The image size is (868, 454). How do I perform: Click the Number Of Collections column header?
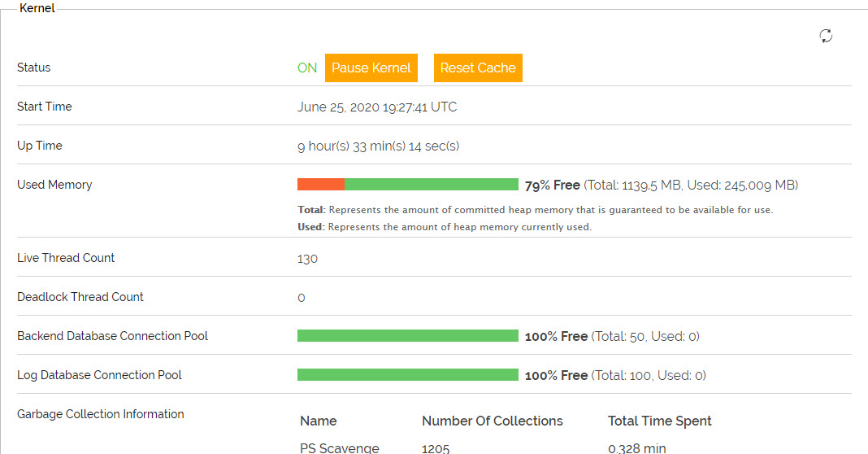pyautogui.click(x=492, y=421)
